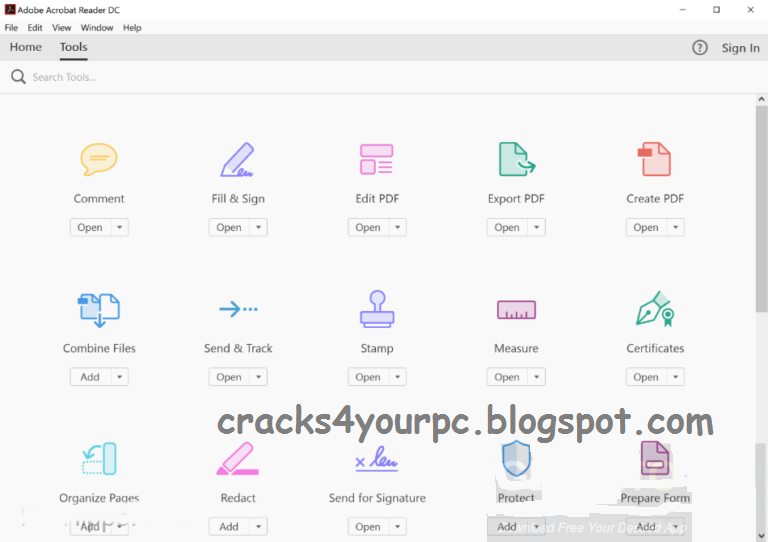The width and height of the screenshot is (768, 542).
Task: Select the Edit PDF layout icon
Action: (377, 159)
